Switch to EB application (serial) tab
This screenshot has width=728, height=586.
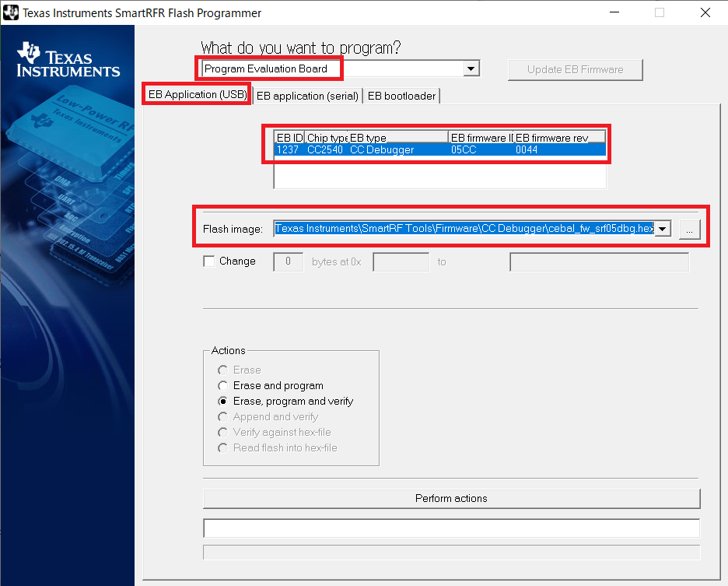[x=307, y=96]
